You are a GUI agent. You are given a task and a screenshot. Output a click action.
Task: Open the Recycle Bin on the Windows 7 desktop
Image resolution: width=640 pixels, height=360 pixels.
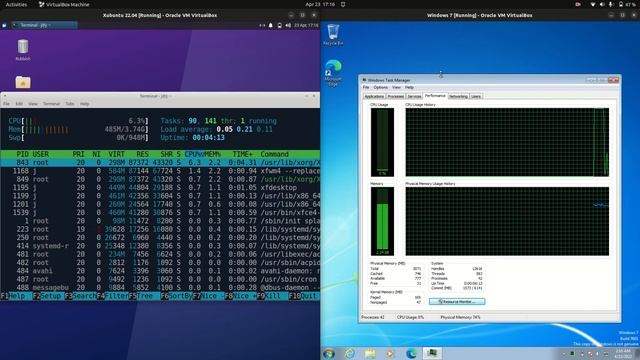[x=333, y=34]
